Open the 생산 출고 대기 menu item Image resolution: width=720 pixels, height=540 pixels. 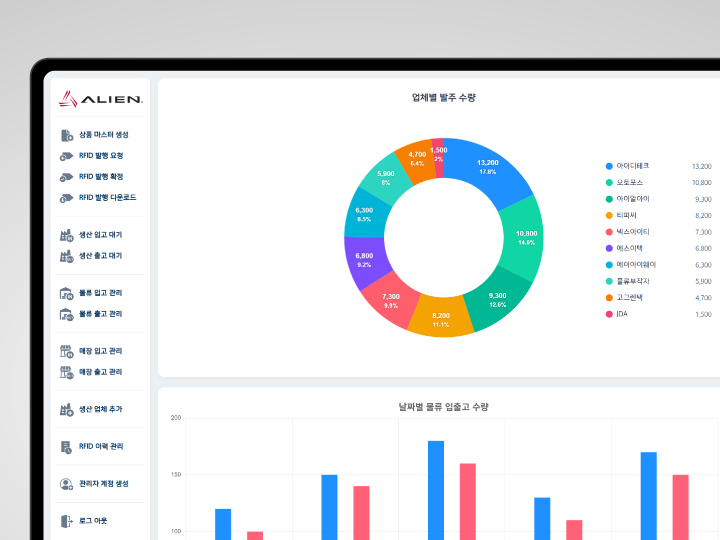coord(101,256)
